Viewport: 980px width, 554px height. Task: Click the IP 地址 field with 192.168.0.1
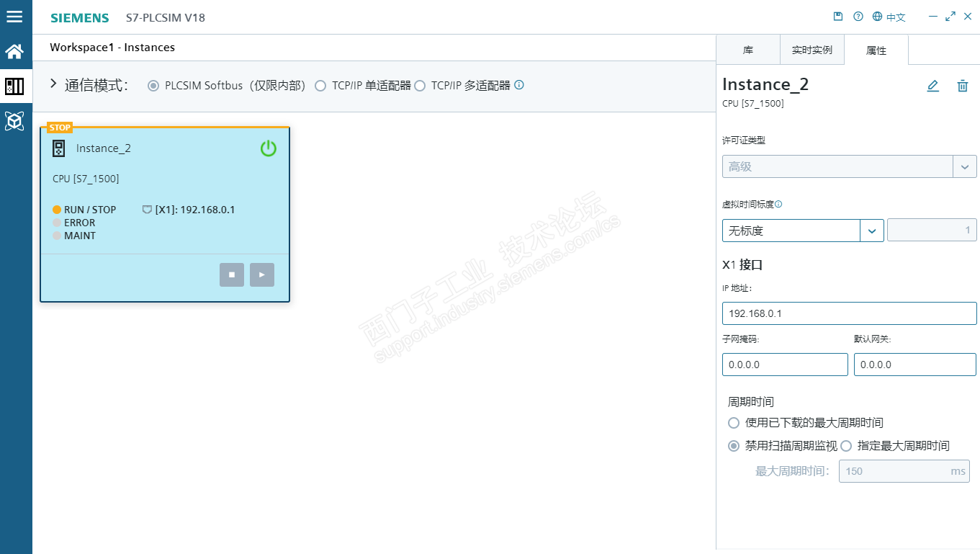(x=849, y=313)
